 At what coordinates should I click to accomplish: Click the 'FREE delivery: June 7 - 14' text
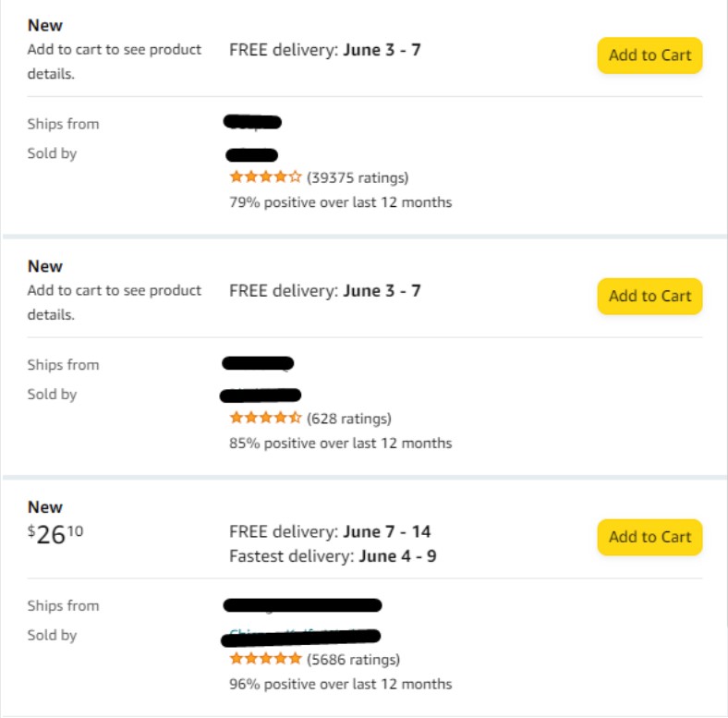click(x=330, y=531)
